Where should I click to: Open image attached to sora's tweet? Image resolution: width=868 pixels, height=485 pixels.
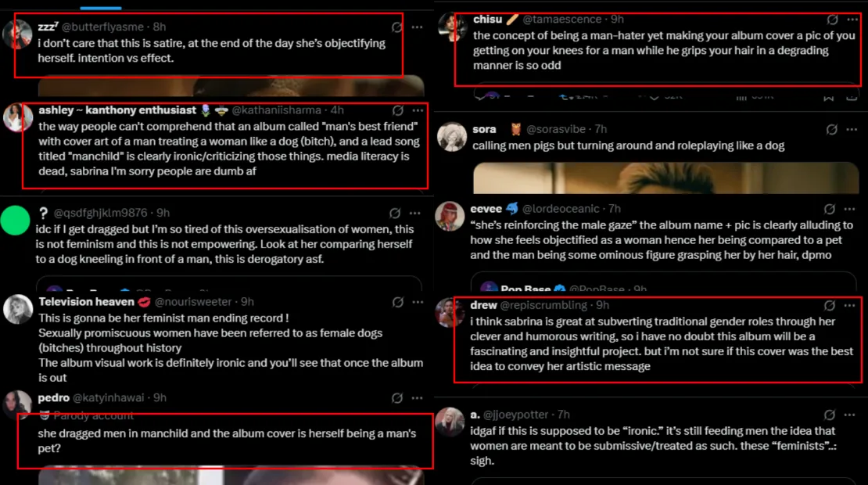click(665, 178)
